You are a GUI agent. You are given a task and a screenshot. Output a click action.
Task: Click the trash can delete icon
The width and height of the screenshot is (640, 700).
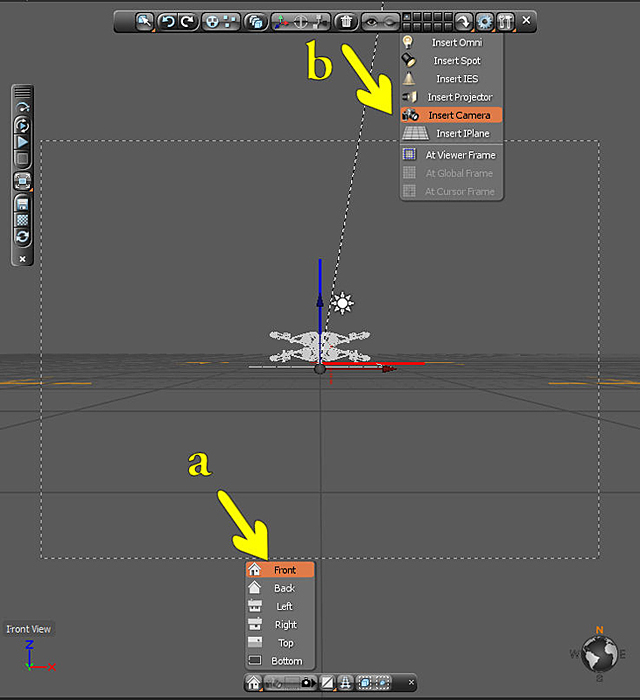click(x=345, y=21)
